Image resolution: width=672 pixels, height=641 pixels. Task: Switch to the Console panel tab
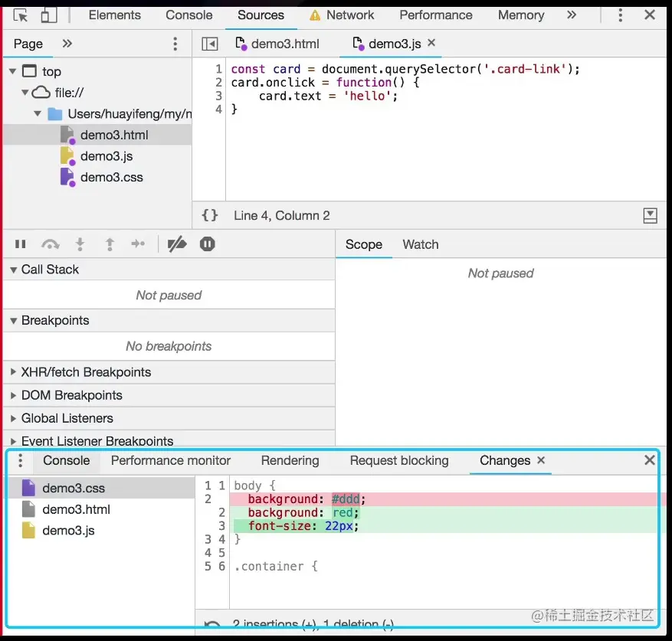click(x=188, y=15)
